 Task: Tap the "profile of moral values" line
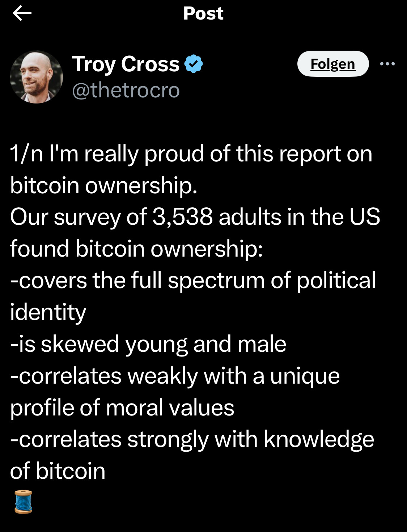[122, 408]
